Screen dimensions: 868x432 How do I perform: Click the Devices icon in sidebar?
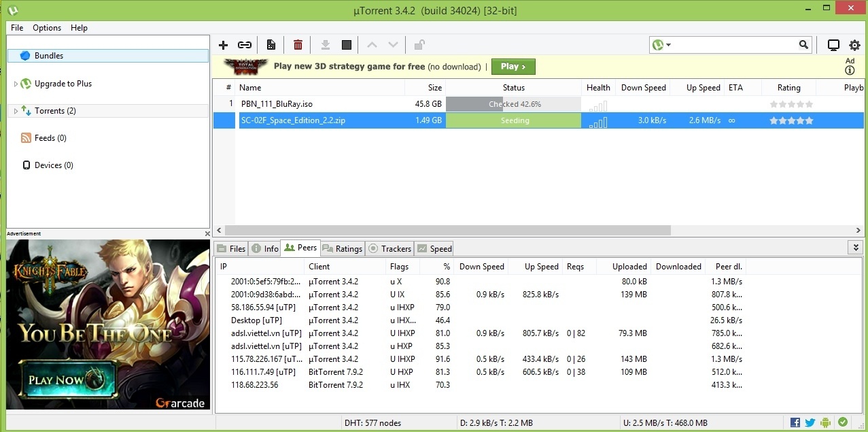click(x=27, y=165)
